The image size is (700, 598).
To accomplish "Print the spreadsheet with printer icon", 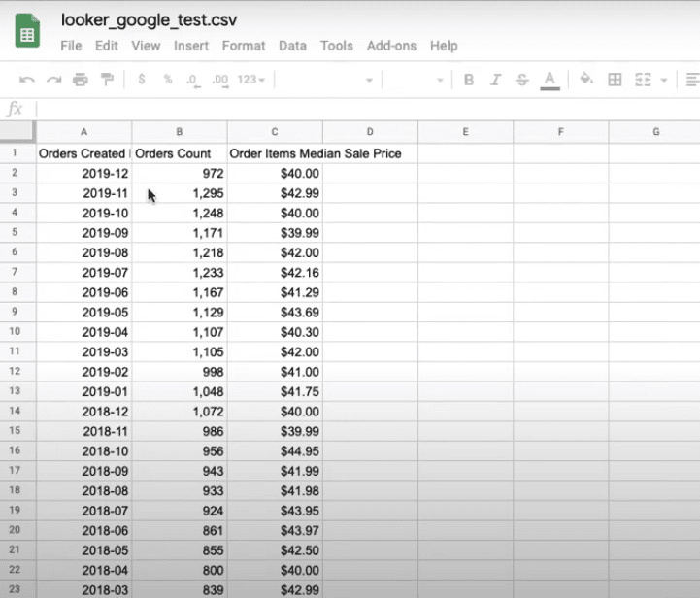I will (x=81, y=80).
